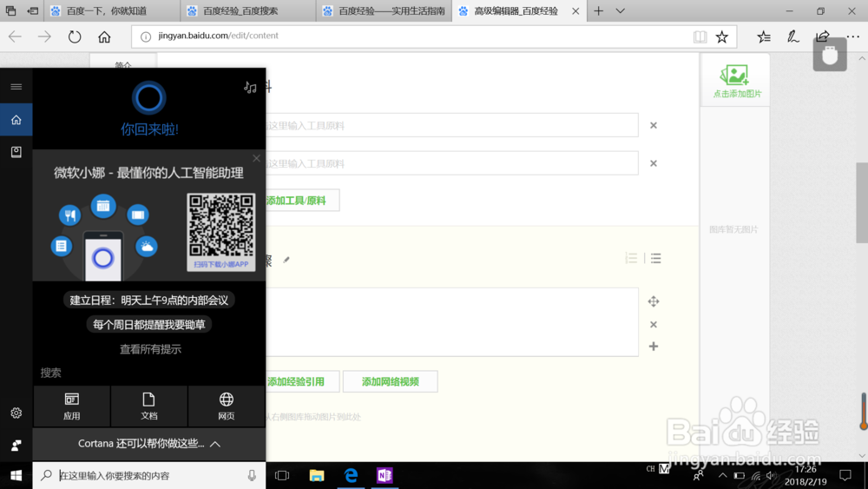The width and height of the screenshot is (868, 489).
Task: Select bulleted list format icon
Action: (x=656, y=258)
